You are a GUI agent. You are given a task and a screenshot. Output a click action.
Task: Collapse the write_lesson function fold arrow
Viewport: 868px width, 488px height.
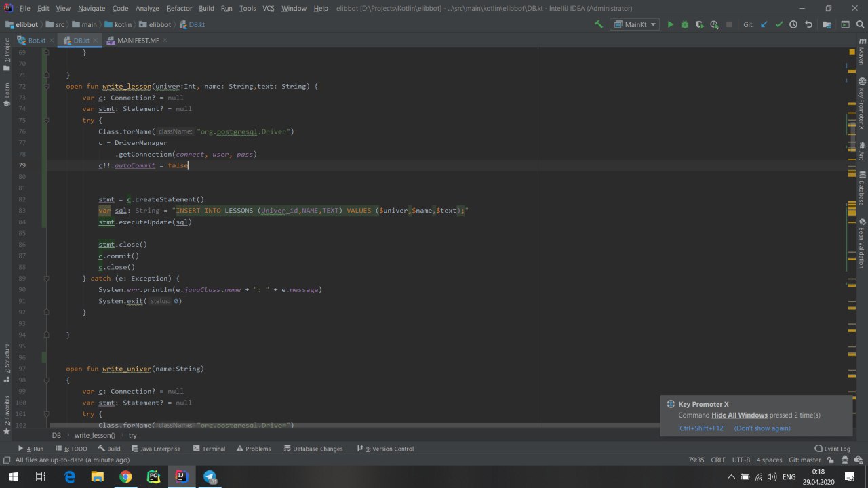pyautogui.click(x=46, y=86)
